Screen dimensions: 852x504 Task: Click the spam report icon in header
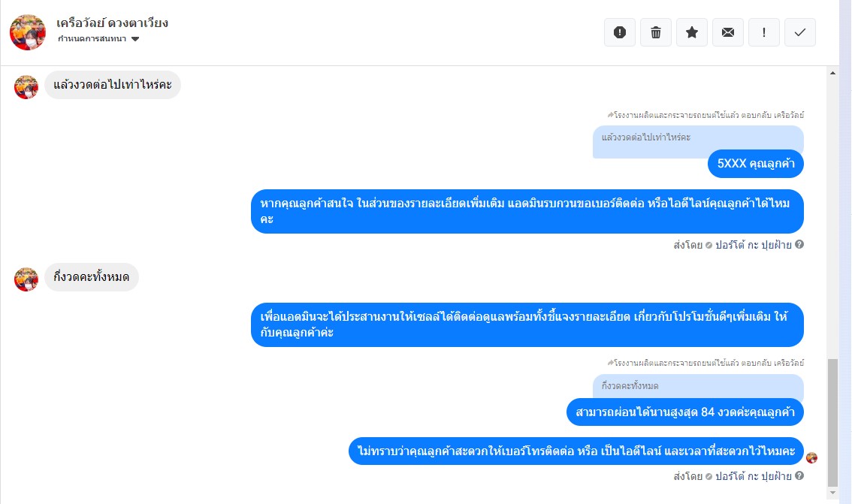pos(619,32)
